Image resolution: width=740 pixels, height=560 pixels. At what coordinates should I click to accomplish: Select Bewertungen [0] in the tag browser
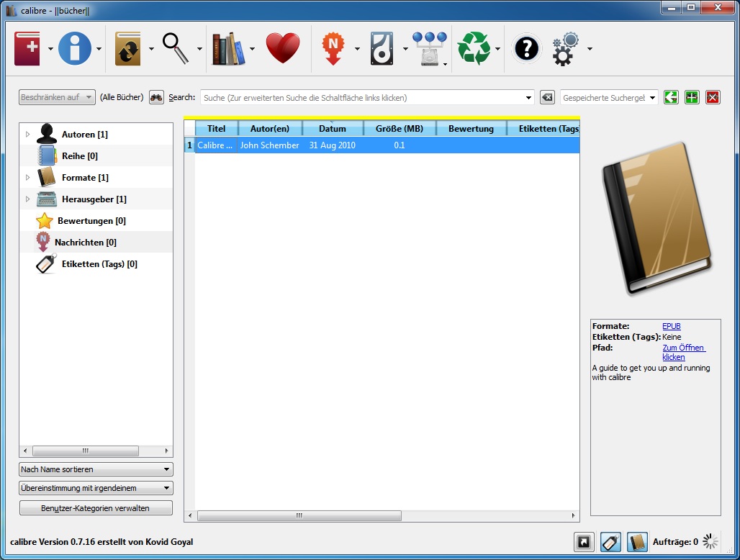pyautogui.click(x=91, y=221)
